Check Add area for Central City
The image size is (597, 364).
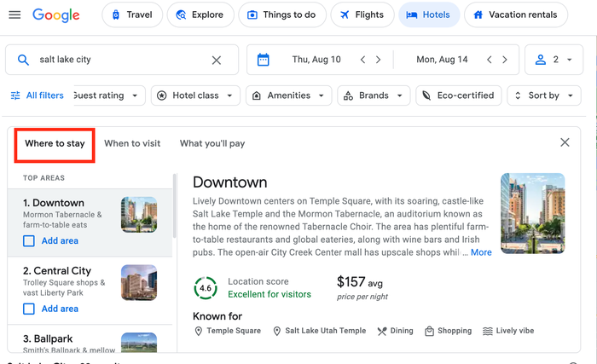coord(29,309)
